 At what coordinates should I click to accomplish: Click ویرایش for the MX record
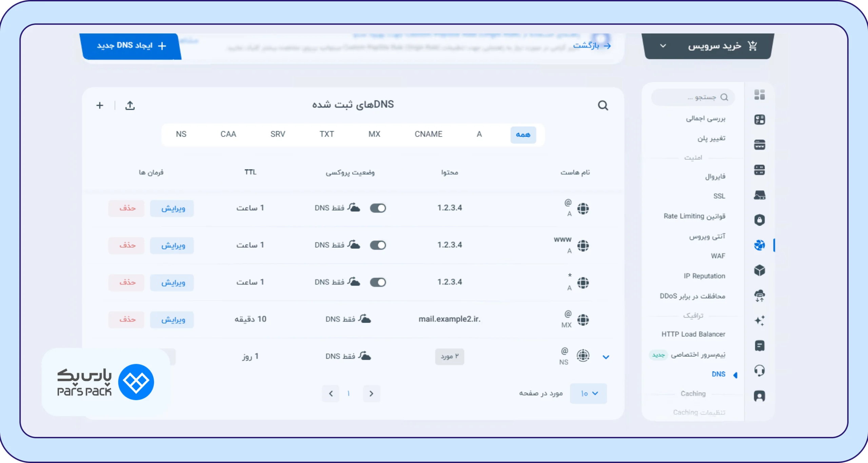point(172,320)
